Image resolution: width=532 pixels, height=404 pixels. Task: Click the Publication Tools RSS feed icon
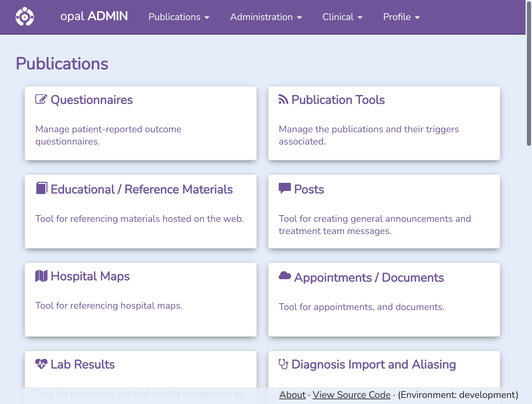point(283,99)
